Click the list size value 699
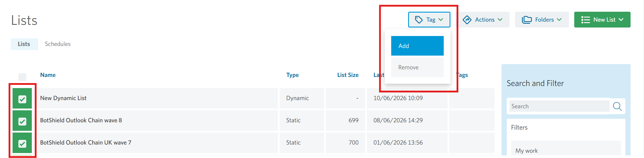The height and width of the screenshot is (158, 644). click(353, 120)
